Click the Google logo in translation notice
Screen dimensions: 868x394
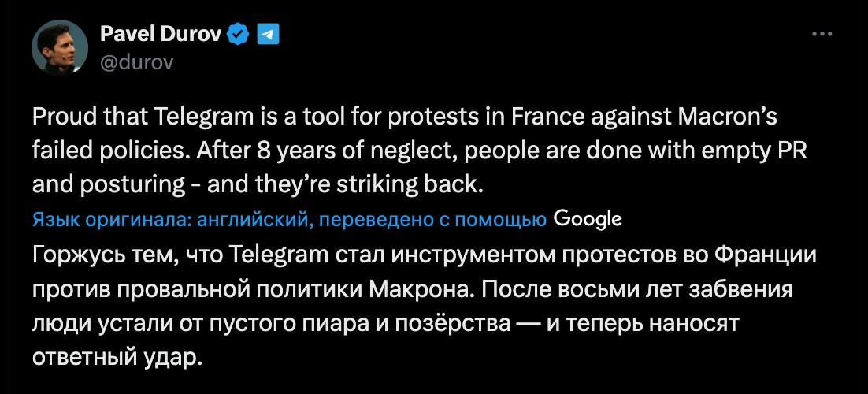(588, 218)
